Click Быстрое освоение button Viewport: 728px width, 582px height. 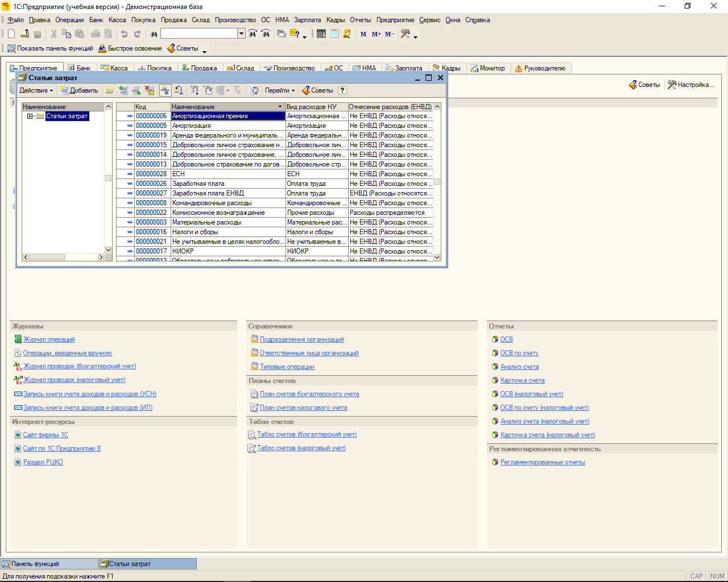click(130, 48)
